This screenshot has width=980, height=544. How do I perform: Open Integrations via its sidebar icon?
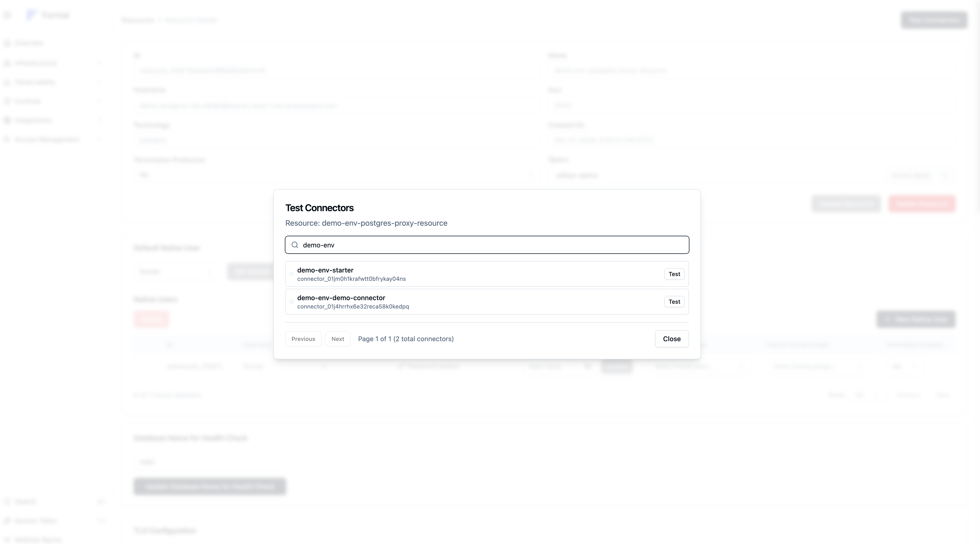pos(7,120)
